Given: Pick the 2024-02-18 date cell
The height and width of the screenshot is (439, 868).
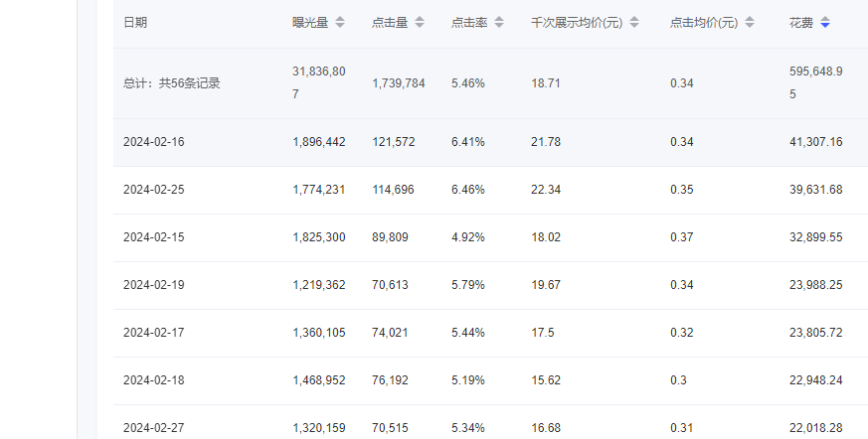Looking at the screenshot, I should pyautogui.click(x=153, y=380).
